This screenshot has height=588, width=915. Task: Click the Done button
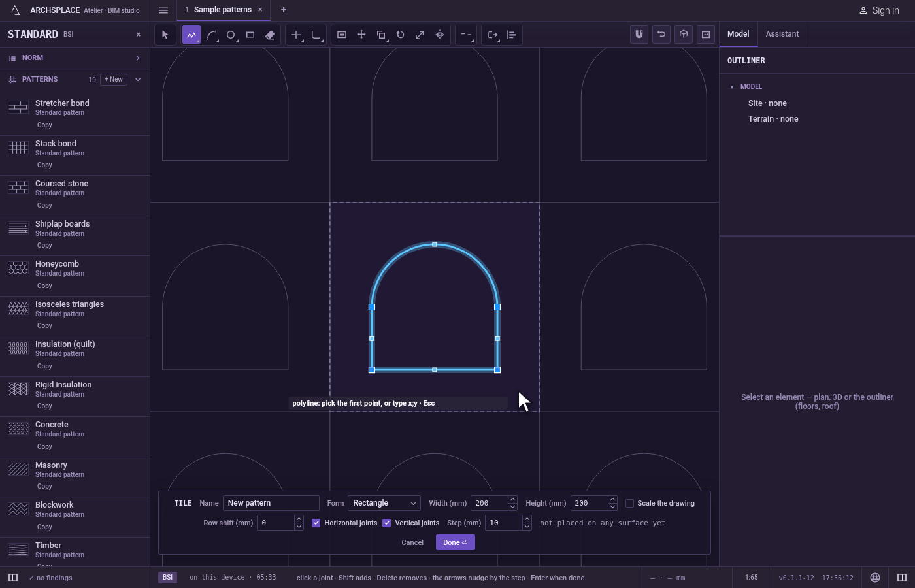(456, 542)
